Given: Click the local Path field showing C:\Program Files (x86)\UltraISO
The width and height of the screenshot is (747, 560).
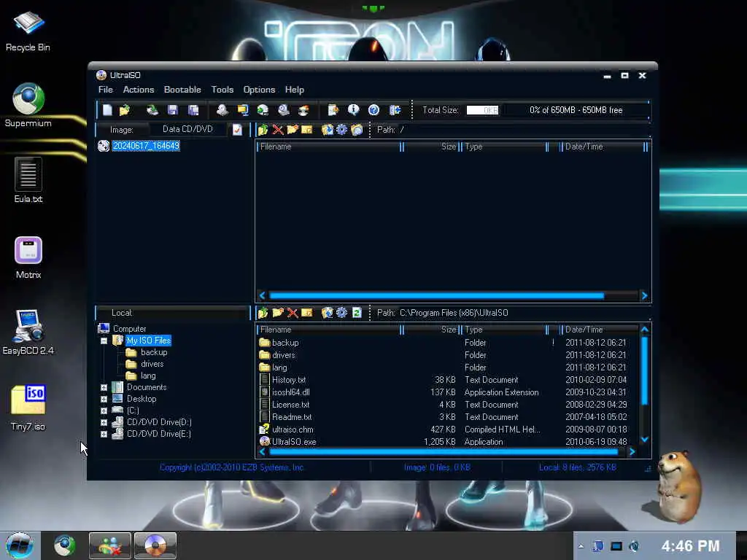Looking at the screenshot, I should click(x=454, y=313).
